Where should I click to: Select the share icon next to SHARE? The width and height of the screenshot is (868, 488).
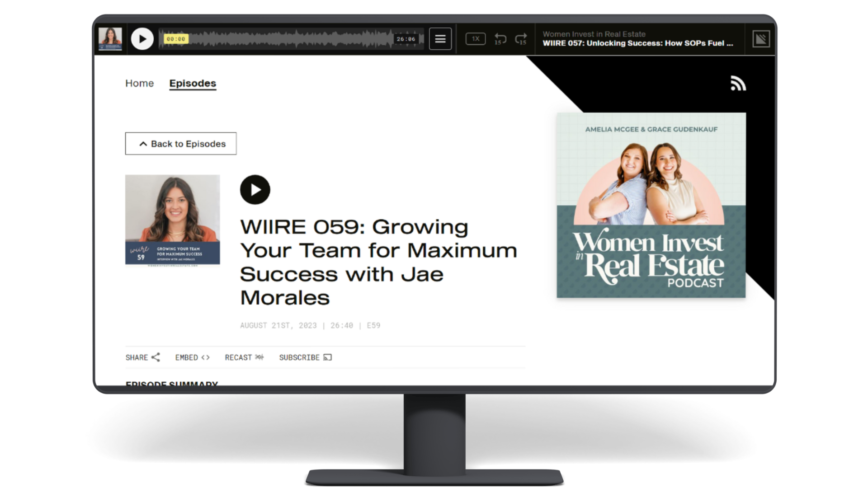(156, 357)
